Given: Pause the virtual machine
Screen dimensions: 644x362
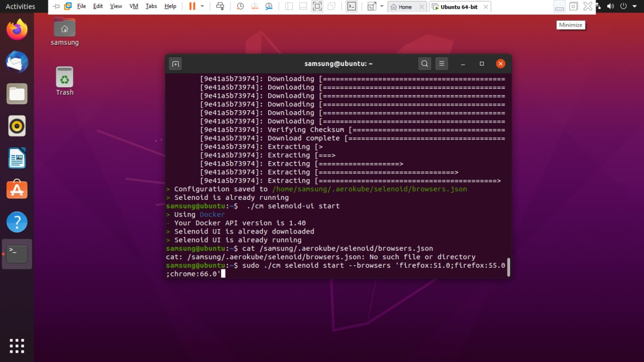Looking at the screenshot, I should (192, 7).
